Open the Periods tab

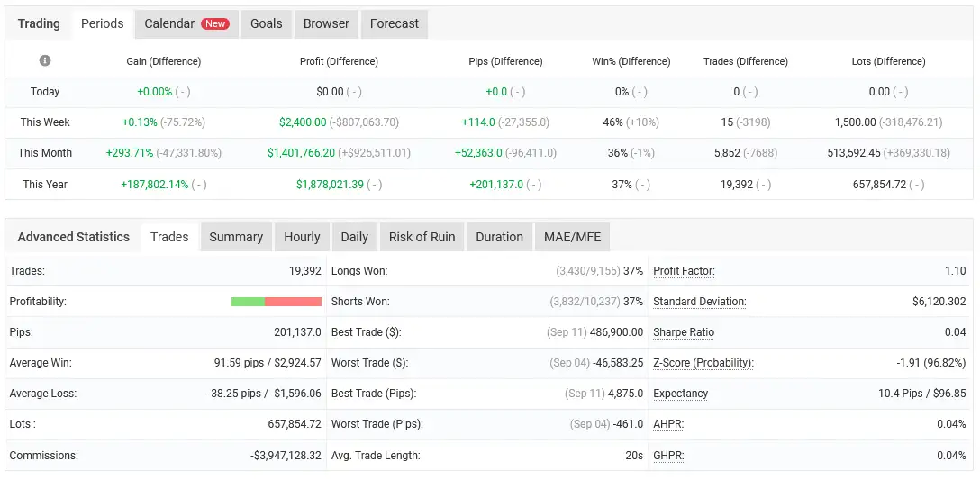(x=103, y=23)
